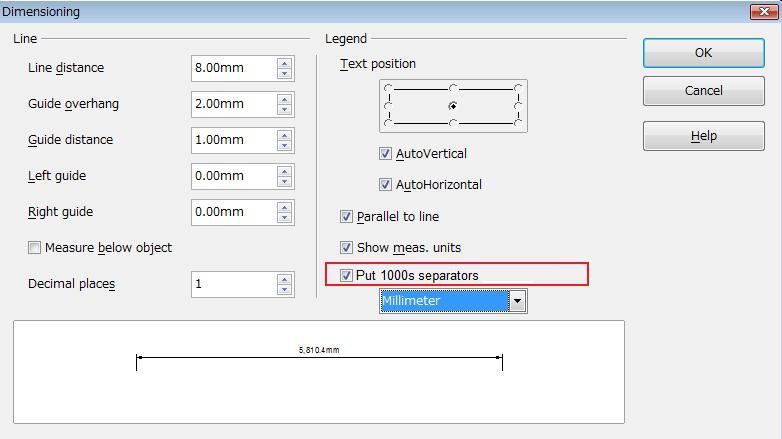Viewport: 782px width, 439px height.
Task: Uncheck the AutoHorizontal checkbox
Action: click(386, 185)
